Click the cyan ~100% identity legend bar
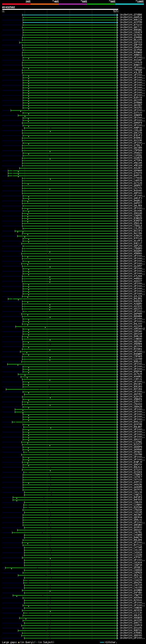Viewport: 146px width, 644px height. point(130,4)
